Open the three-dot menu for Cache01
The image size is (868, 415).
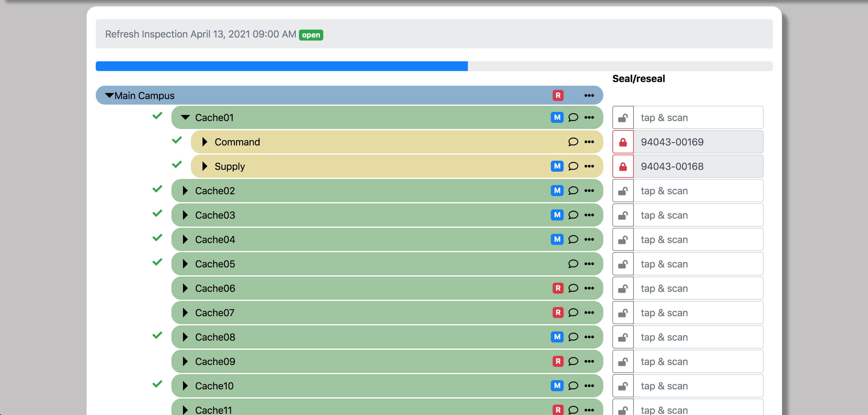pos(589,117)
